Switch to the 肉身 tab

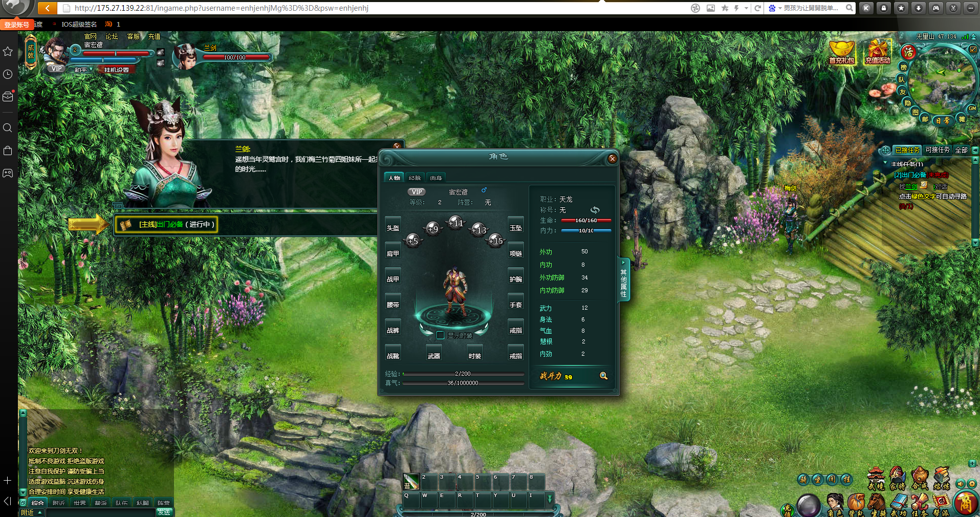[436, 178]
